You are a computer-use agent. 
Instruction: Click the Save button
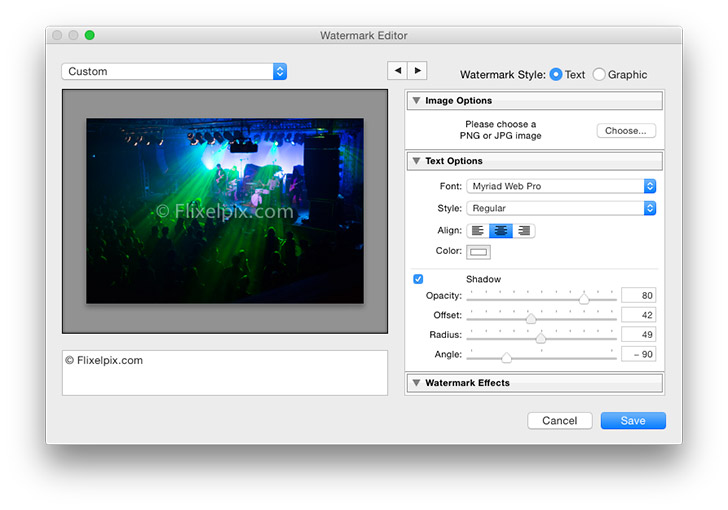(633, 420)
